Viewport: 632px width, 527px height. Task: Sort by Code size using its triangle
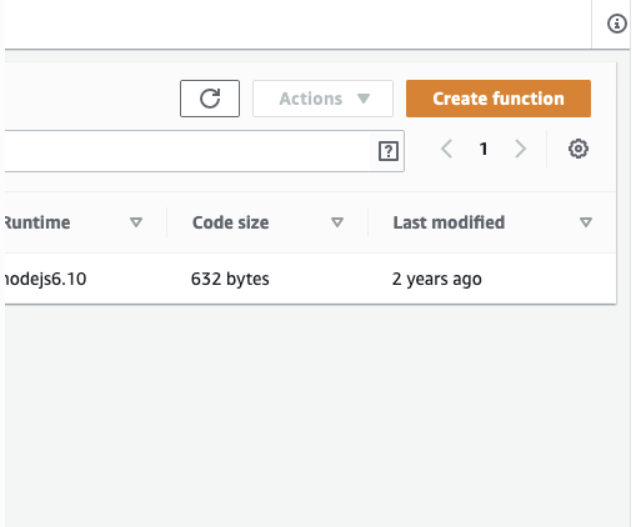337,222
